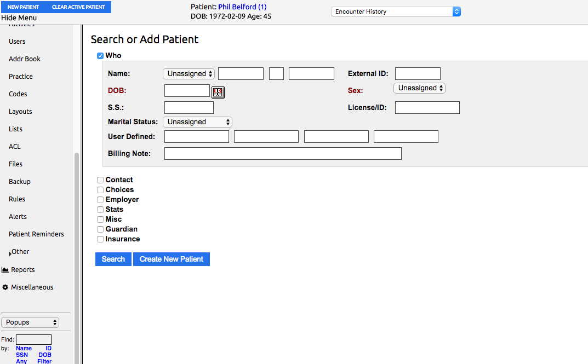Viewport: 588px width, 364px height.
Task: Check the Employer section checkbox
Action: [100, 200]
